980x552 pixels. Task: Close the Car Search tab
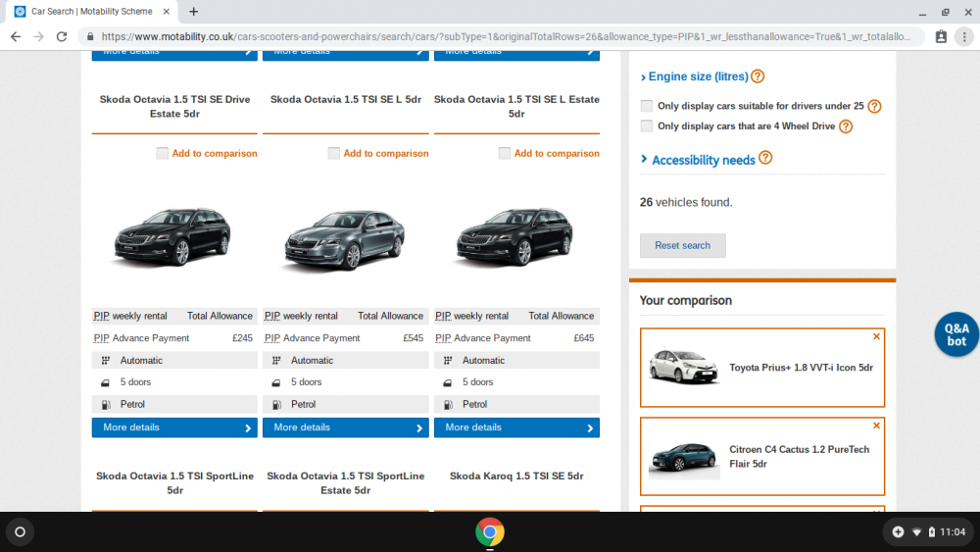[x=167, y=11]
